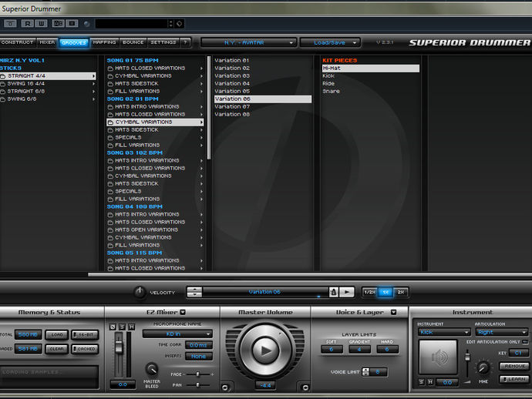Click the CLEAR memory button
The height and width of the screenshot is (399, 532).
(56, 349)
